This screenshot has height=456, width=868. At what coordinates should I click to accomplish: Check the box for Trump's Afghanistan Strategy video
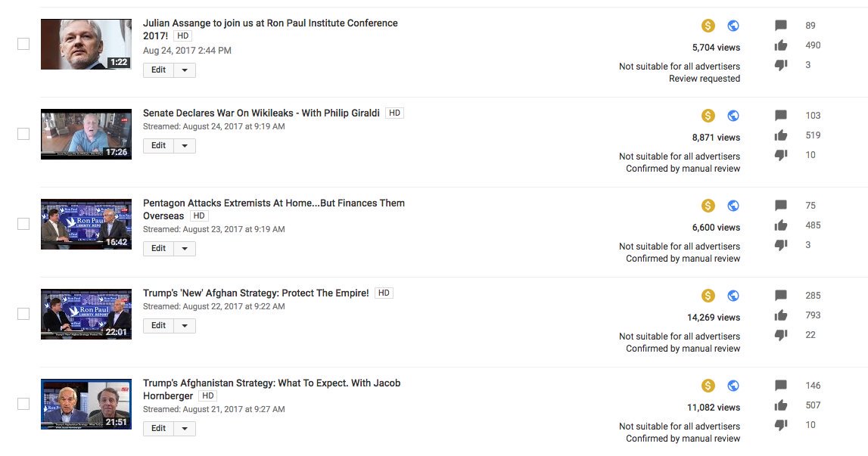pos(23,404)
